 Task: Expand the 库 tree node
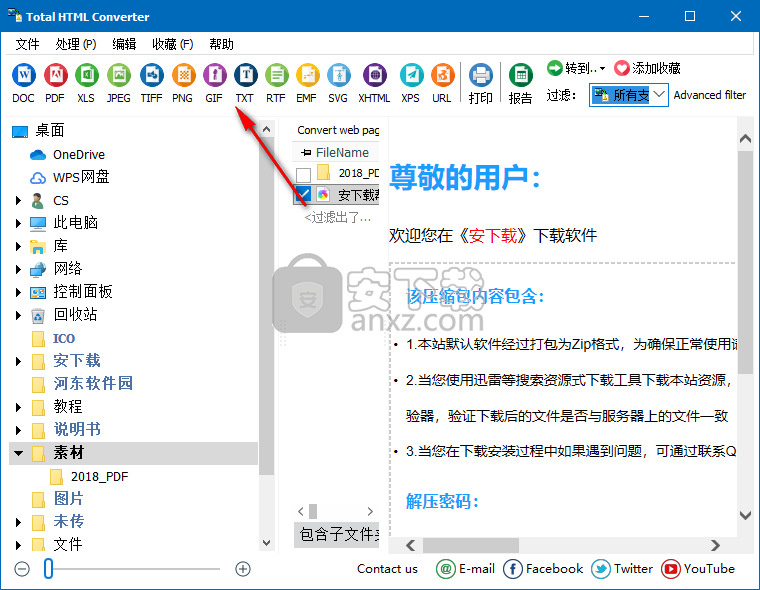[x=18, y=246]
